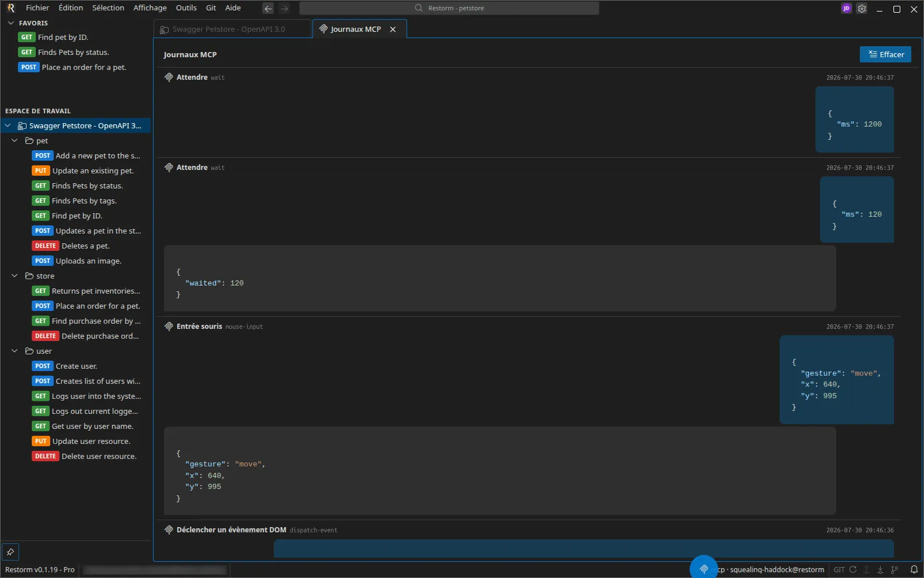Click the Restorm v0.1.19 - Pro version label
The height and width of the screenshot is (578, 924).
(40, 570)
